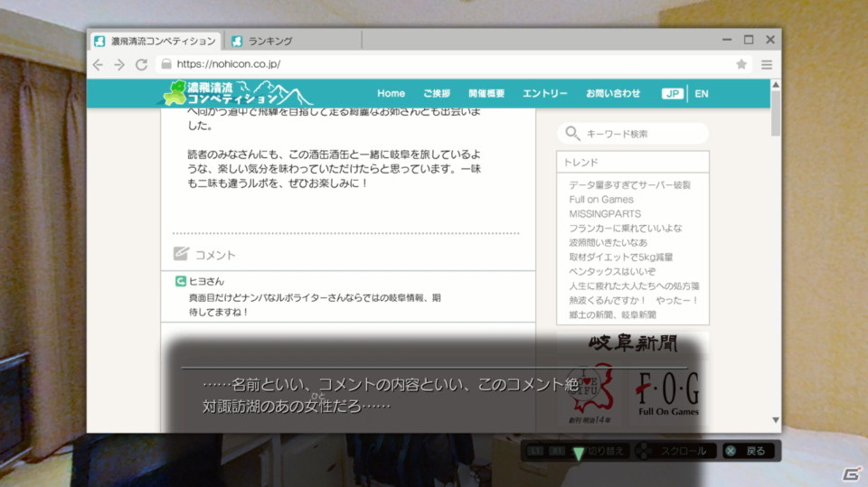Open the browser hamburger menu
The height and width of the screenshot is (487, 868).
[x=767, y=65]
